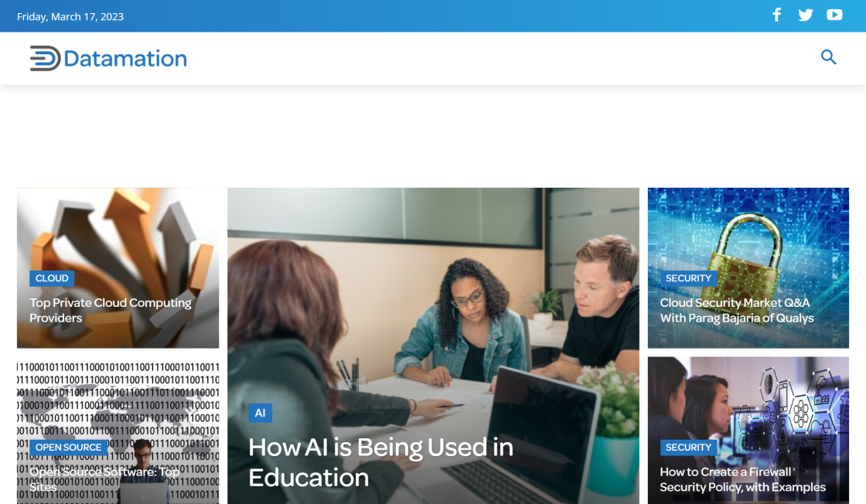This screenshot has height=504, width=866.
Task: Select the CLOUD category tag
Action: click(x=52, y=278)
